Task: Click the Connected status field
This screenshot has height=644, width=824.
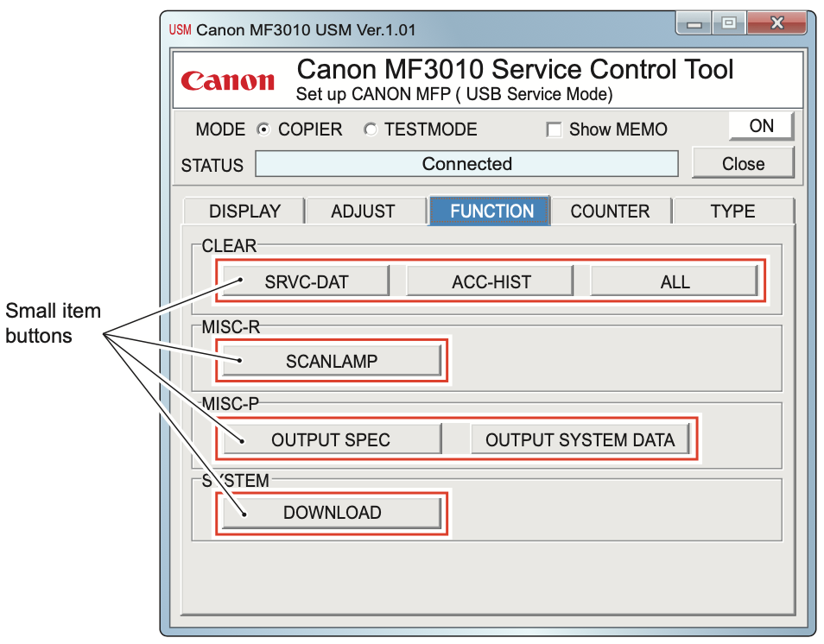Action: click(x=466, y=164)
